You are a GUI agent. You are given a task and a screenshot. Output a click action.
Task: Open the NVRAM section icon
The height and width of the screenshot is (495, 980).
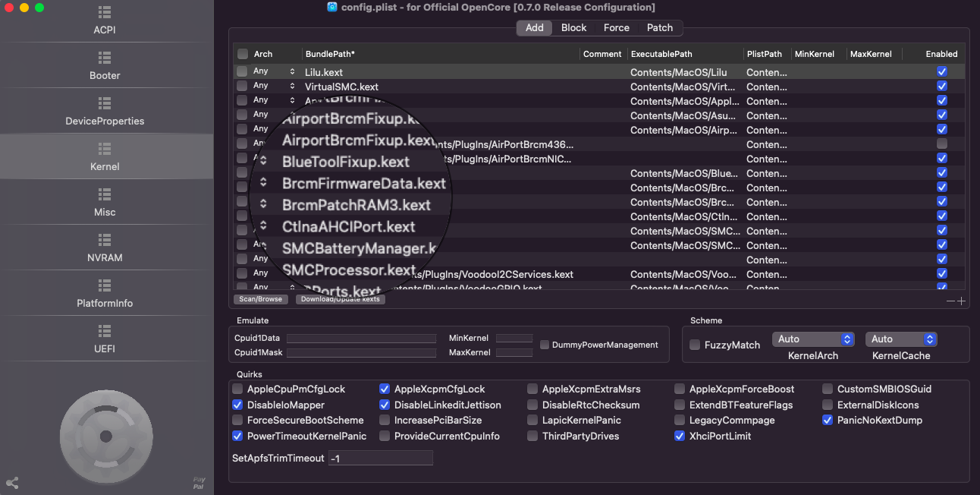click(x=105, y=241)
